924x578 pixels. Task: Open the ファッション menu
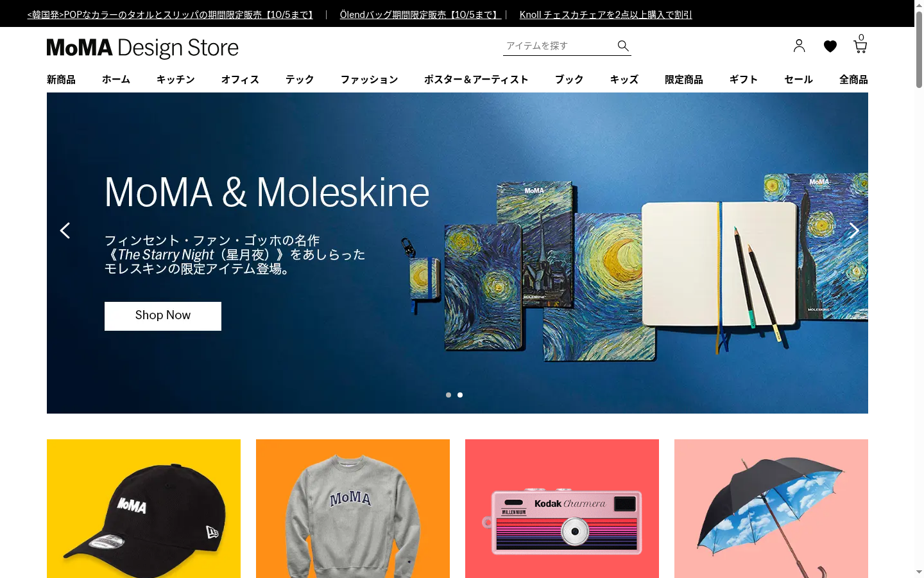pyautogui.click(x=369, y=80)
